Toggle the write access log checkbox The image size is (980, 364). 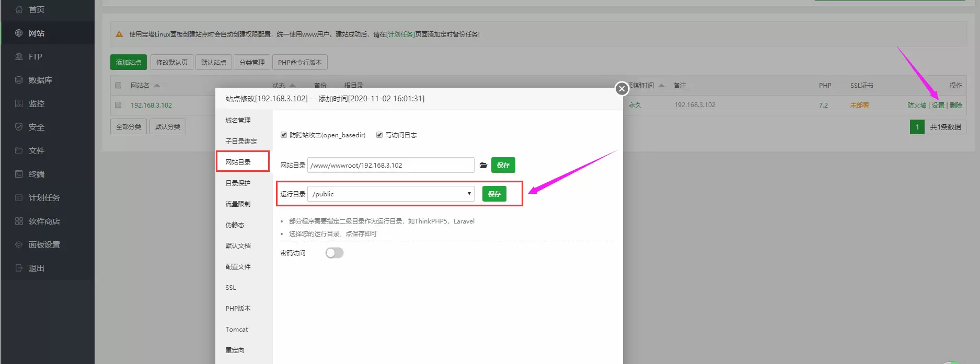click(379, 135)
